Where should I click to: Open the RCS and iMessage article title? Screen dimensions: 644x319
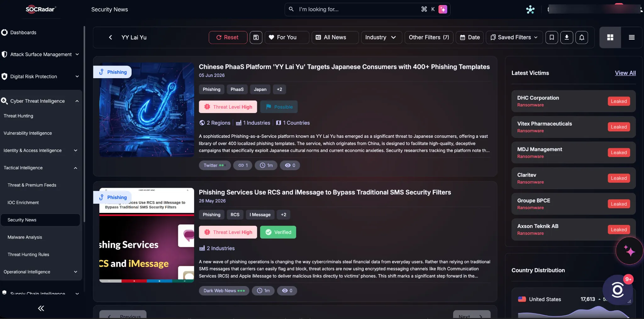(x=325, y=192)
